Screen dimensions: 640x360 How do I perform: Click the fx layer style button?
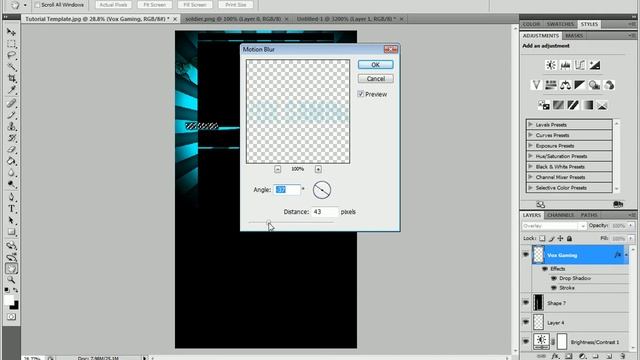pyautogui.click(x=555, y=356)
